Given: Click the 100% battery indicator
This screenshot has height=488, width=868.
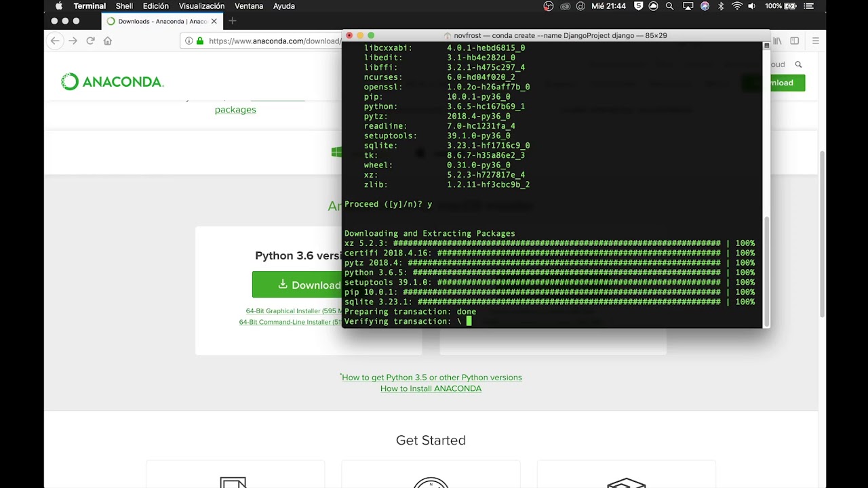Looking at the screenshot, I should [x=781, y=6].
